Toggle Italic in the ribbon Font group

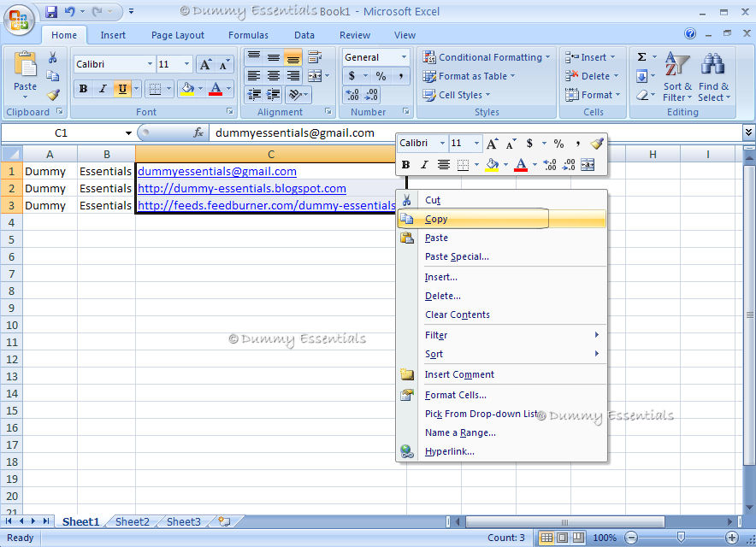[x=103, y=89]
